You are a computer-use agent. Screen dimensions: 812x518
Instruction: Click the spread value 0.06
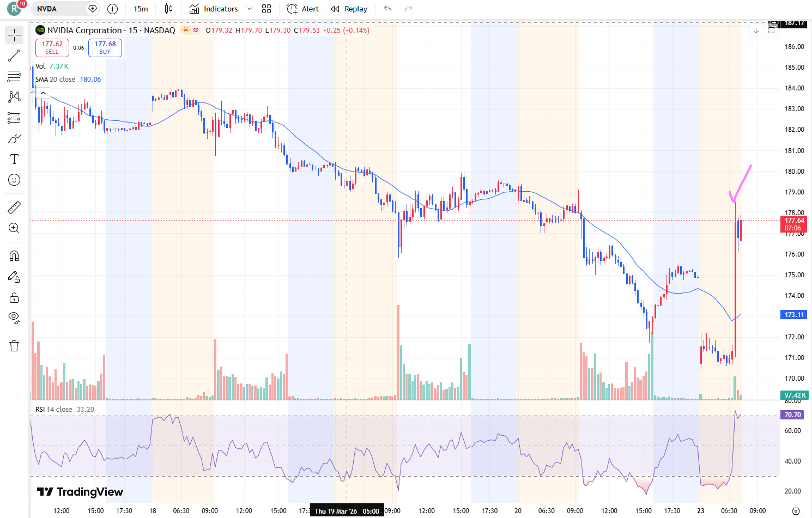tap(79, 48)
